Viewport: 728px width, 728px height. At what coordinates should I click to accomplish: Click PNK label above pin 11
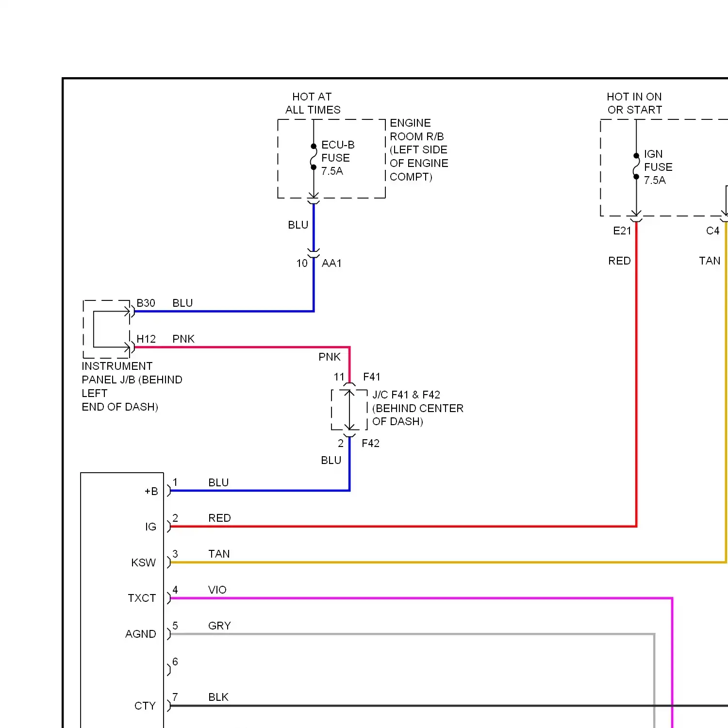click(330, 357)
